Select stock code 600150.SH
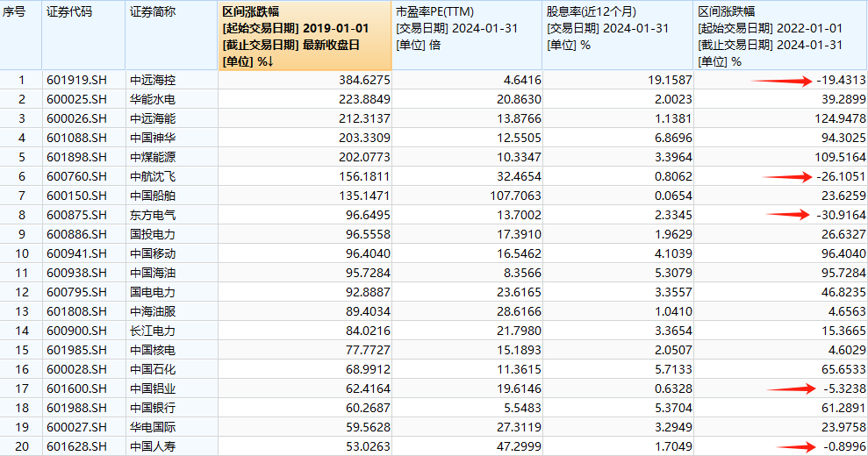Viewport: 868px width, 456px height. [x=76, y=196]
